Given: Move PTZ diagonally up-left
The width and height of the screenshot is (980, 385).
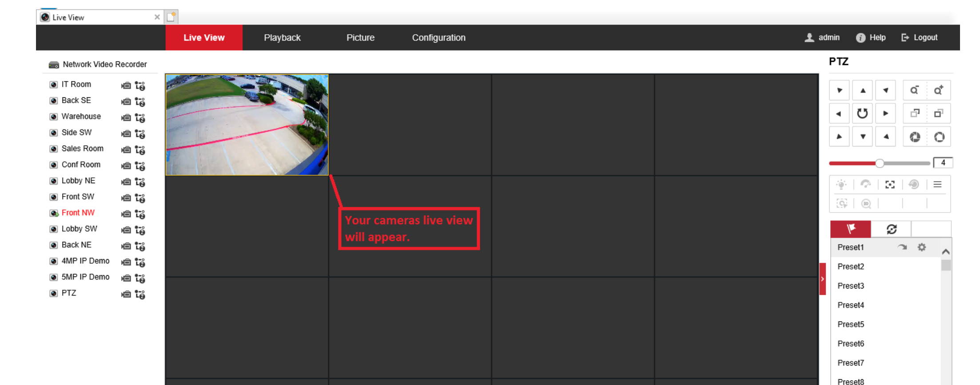Looking at the screenshot, I should coord(839,90).
